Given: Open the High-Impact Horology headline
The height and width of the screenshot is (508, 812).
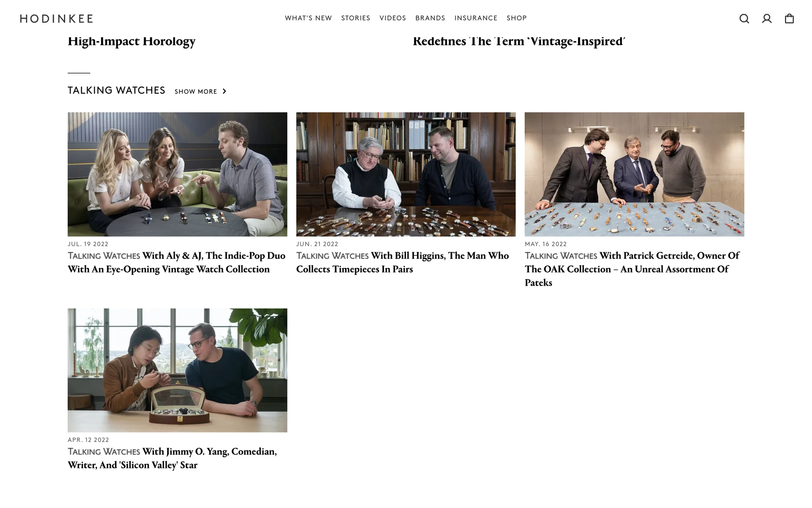Looking at the screenshot, I should [x=132, y=41].
